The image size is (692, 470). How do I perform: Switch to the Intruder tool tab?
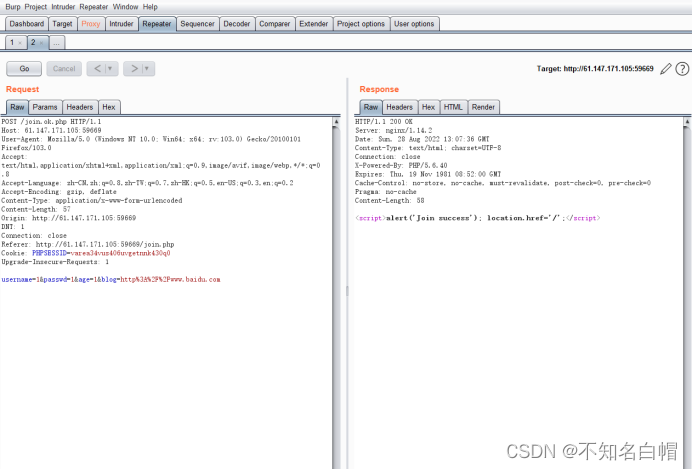(x=121, y=24)
